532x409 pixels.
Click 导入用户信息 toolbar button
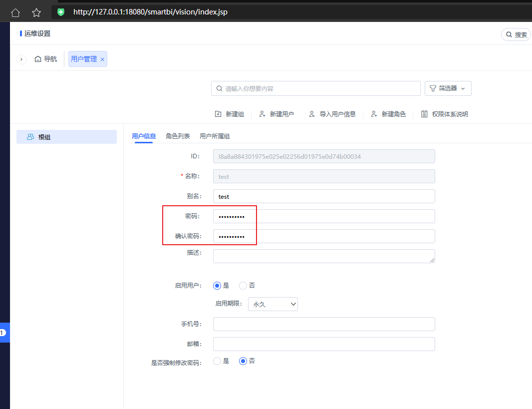point(332,114)
